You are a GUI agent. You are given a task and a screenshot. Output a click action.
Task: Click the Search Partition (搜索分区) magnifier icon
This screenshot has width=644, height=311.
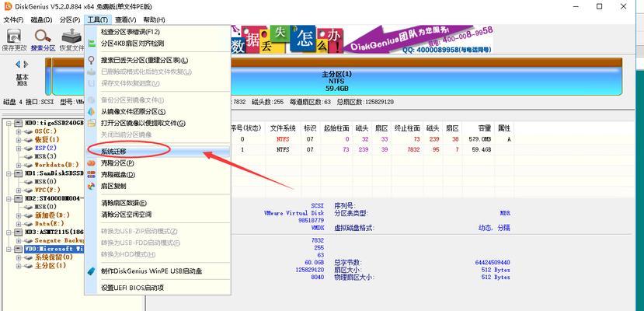click(43, 36)
